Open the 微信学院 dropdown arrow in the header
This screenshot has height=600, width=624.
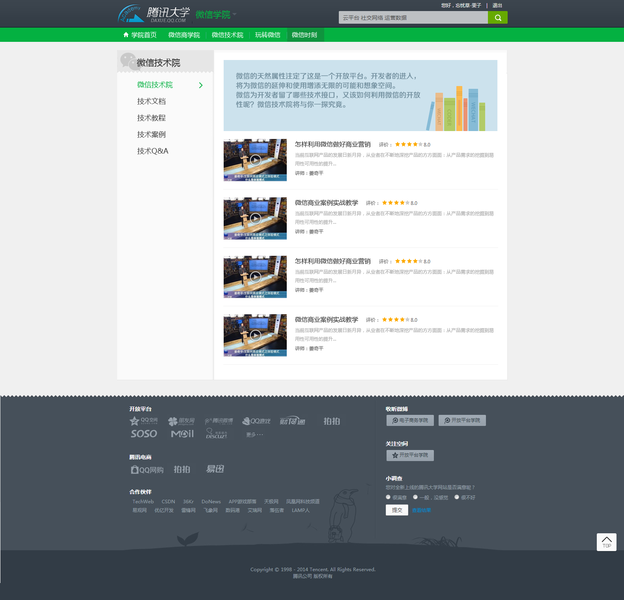coord(234,14)
